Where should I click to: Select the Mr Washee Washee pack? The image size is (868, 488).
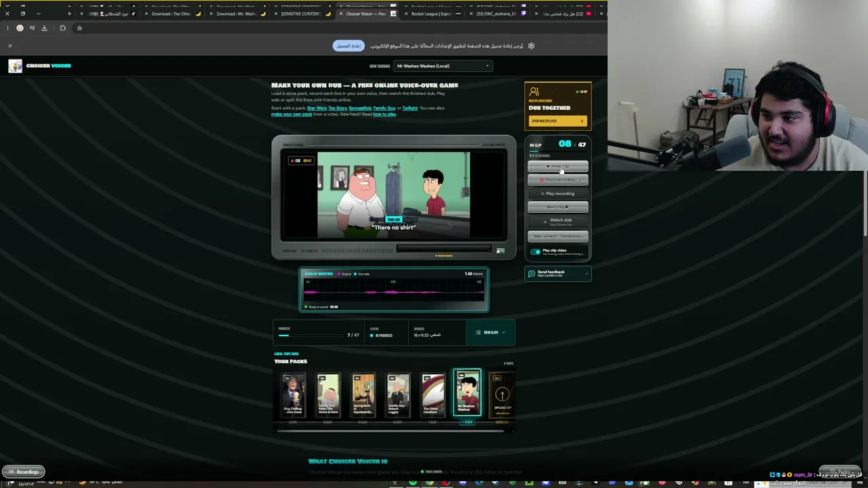(467, 392)
